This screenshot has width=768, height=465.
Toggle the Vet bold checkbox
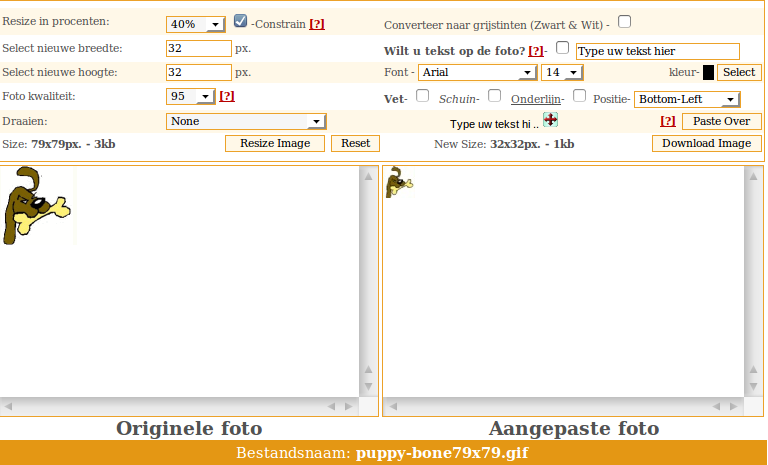point(422,96)
